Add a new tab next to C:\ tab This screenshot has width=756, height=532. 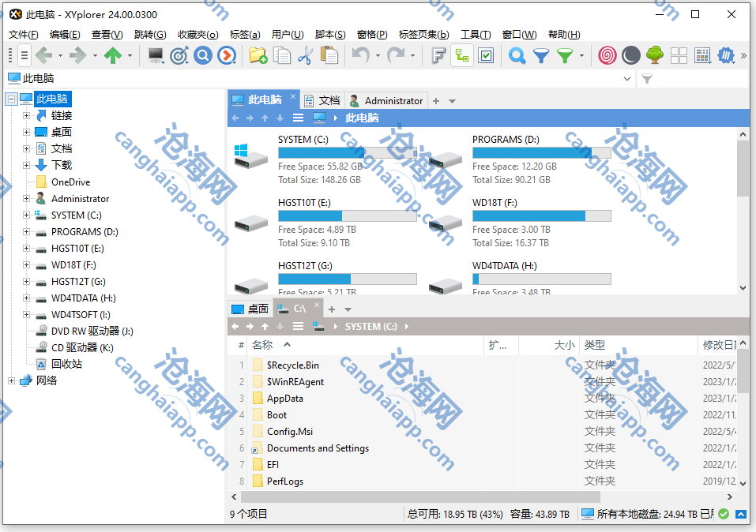[332, 309]
